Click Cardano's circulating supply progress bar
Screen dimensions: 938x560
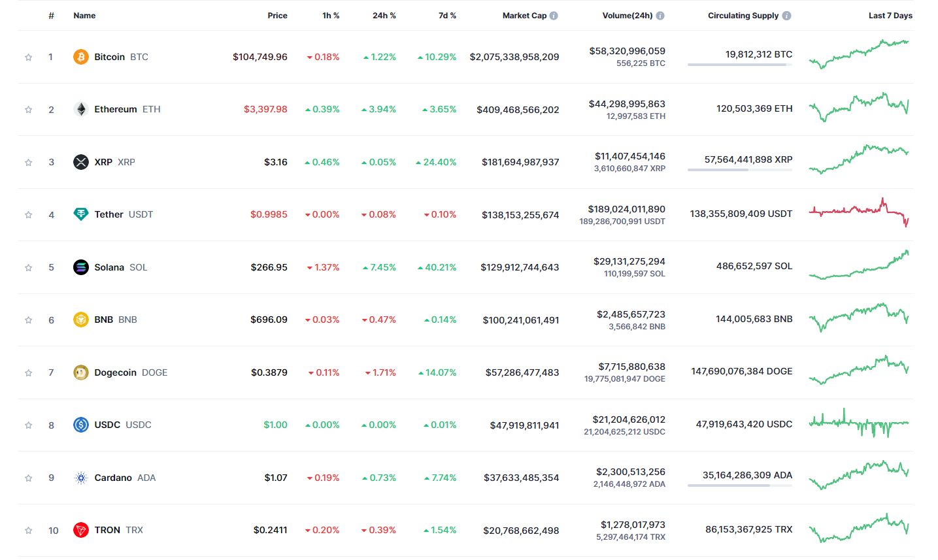(740, 486)
